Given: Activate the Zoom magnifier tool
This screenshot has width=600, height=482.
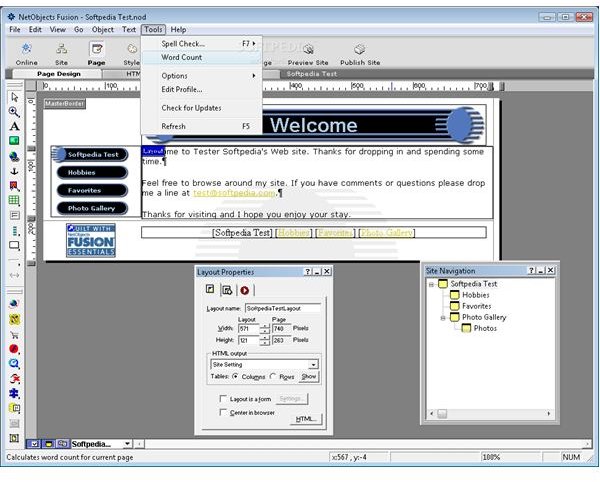Looking at the screenshot, I should [x=14, y=112].
